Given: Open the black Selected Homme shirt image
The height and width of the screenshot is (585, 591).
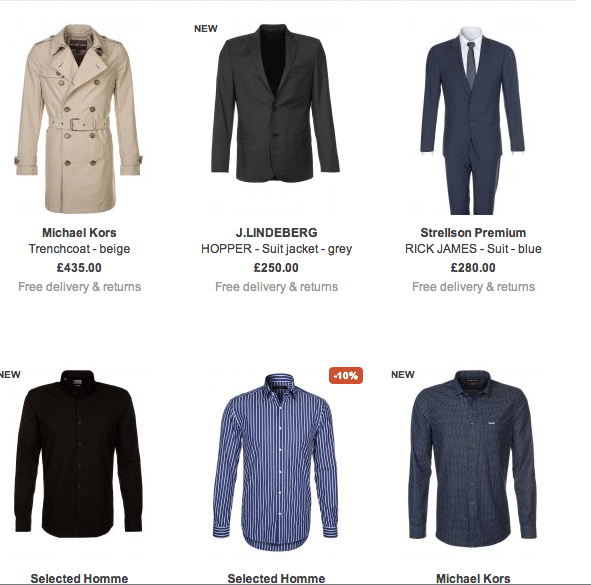Looking at the screenshot, I should [x=79, y=453].
